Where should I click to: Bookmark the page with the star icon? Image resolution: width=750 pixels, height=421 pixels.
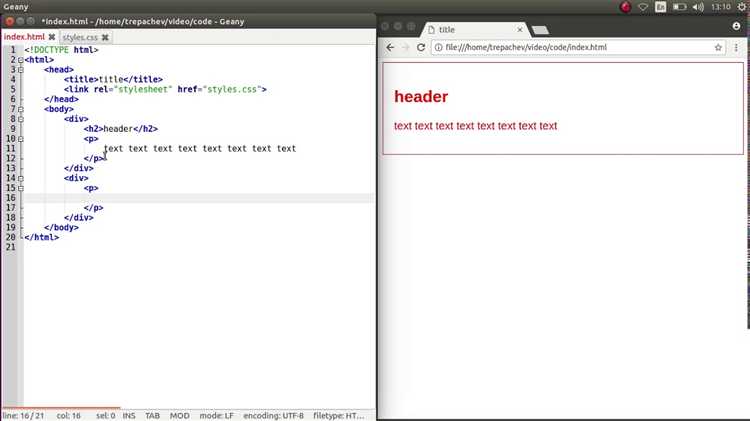[x=718, y=48]
